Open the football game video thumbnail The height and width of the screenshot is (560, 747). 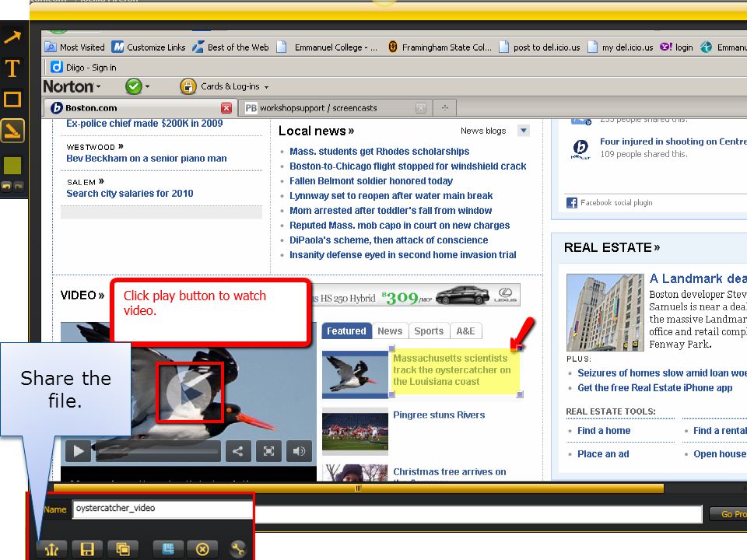pos(355,432)
